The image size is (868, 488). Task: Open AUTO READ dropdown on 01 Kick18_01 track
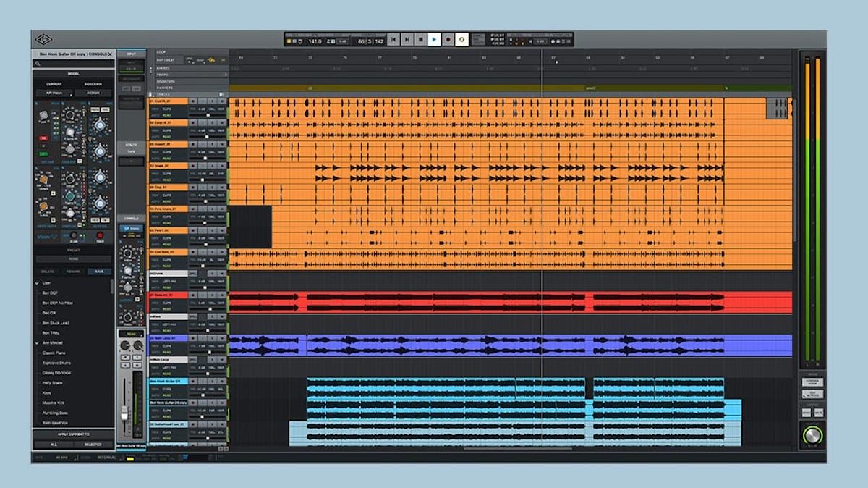[x=166, y=115]
